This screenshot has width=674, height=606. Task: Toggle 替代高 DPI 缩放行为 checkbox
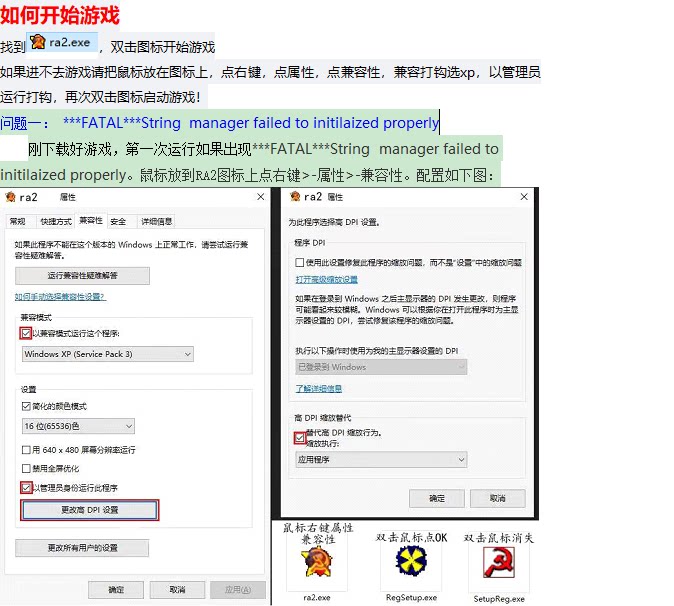pos(300,438)
